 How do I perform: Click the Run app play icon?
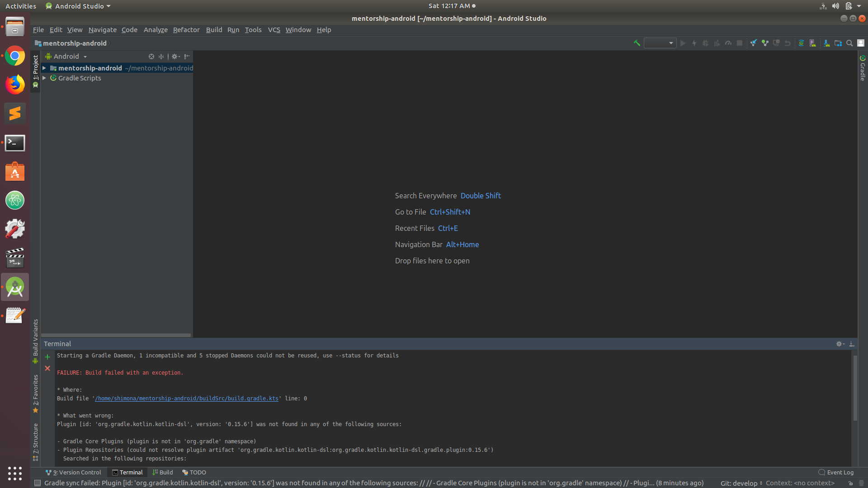click(683, 43)
